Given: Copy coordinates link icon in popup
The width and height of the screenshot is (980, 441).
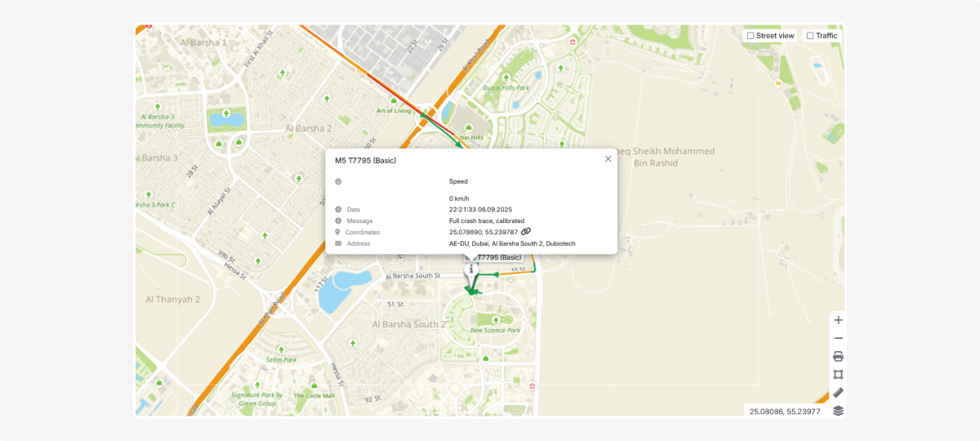Looking at the screenshot, I should 526,232.
